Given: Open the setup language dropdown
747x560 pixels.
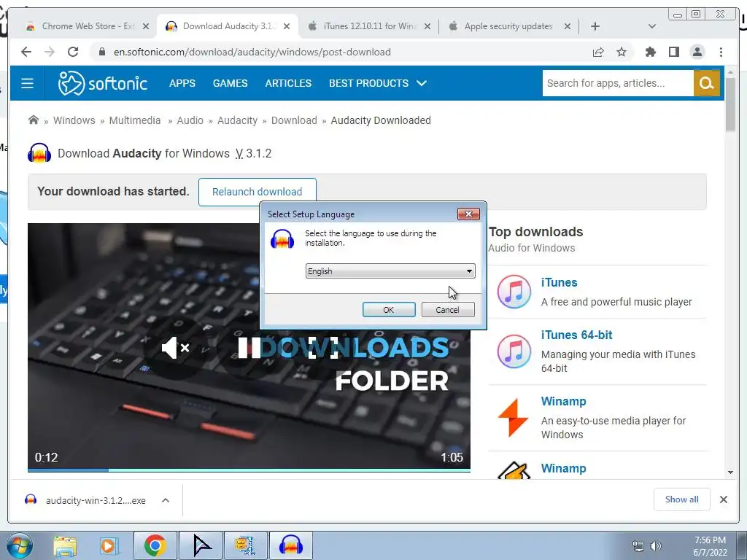Looking at the screenshot, I should tap(390, 271).
